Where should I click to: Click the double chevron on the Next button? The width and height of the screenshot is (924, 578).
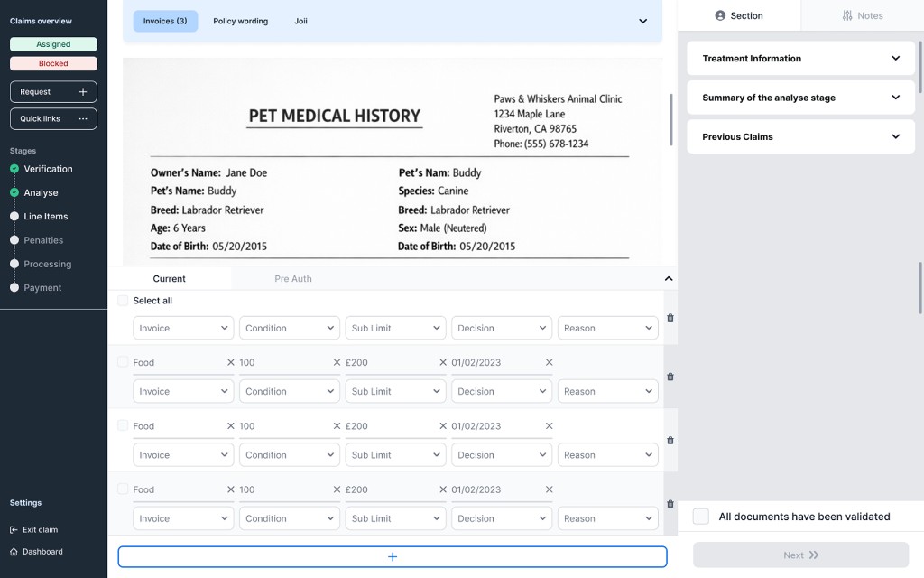click(814, 555)
